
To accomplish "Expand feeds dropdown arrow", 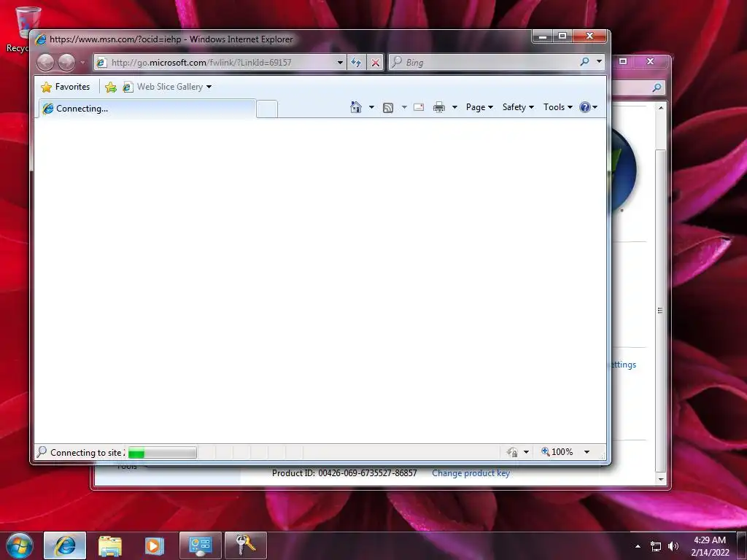I will [404, 107].
